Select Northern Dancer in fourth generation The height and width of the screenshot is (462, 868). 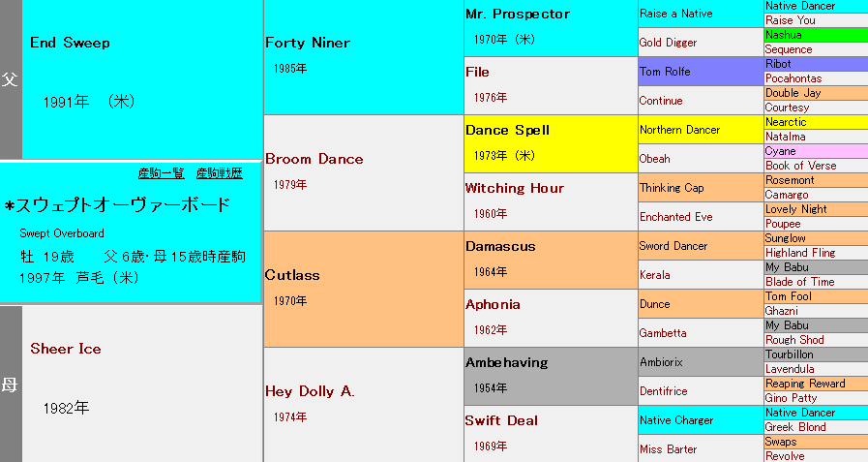click(x=701, y=130)
